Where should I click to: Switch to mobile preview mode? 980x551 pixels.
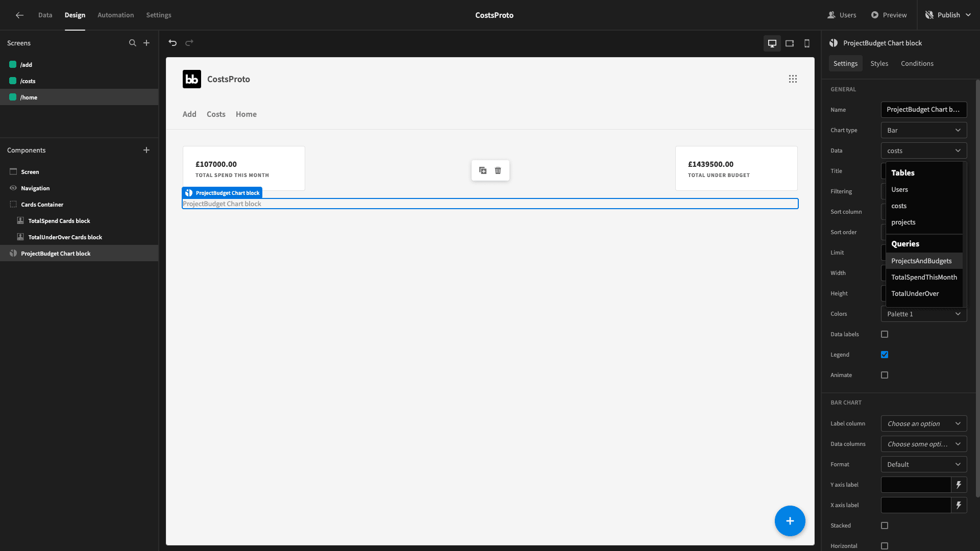click(807, 43)
